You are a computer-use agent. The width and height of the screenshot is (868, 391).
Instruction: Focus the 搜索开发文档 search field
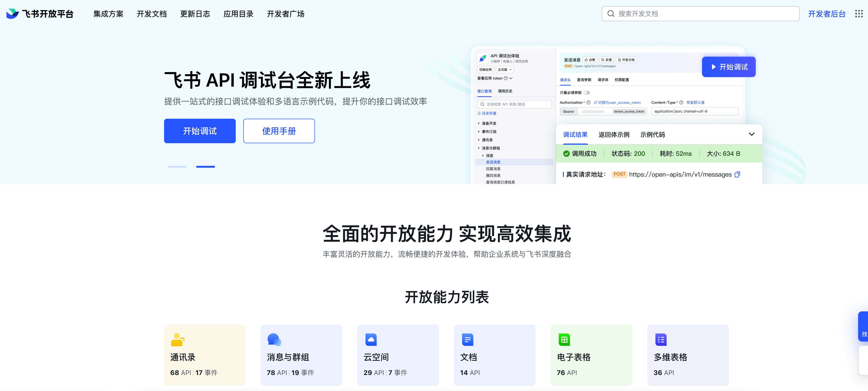point(700,14)
